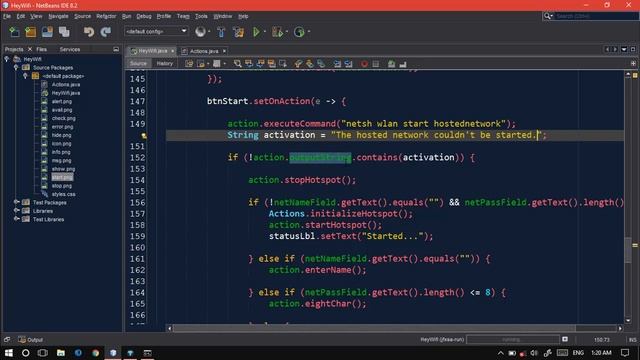640x360 pixels.
Task: Select HeyWifi.java in project tree
Action: [x=66, y=93]
